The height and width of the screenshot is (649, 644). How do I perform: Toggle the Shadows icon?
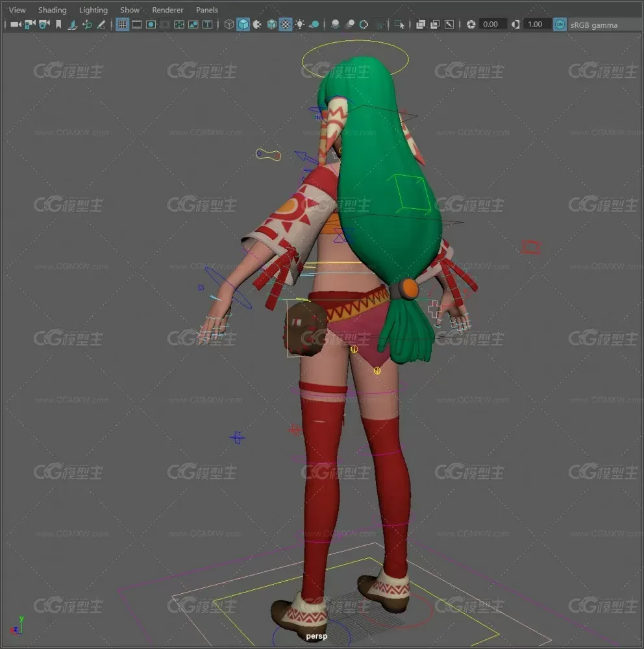(x=314, y=25)
